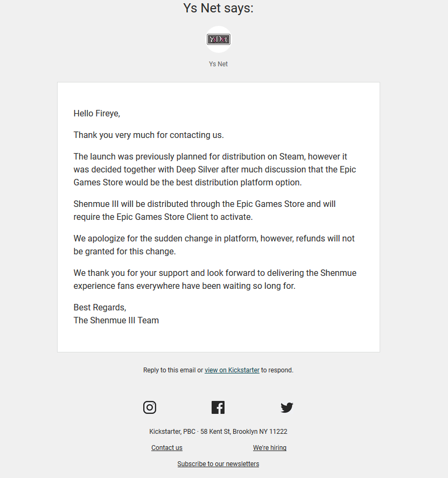The height and width of the screenshot is (478, 448).
Task: Open Kickstarter's Facebook page icon
Action: tap(218, 407)
